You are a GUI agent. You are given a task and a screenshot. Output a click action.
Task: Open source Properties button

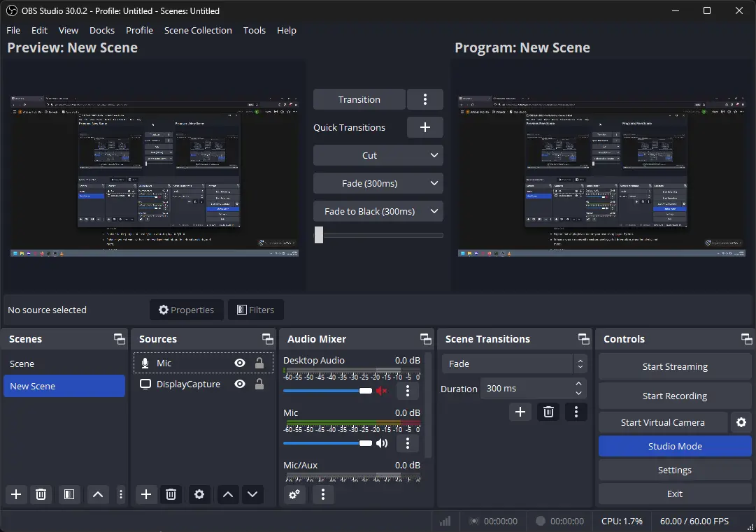click(187, 310)
